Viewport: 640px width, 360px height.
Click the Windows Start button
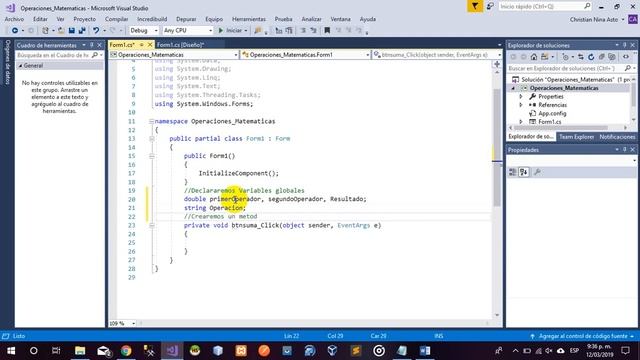point(11,351)
